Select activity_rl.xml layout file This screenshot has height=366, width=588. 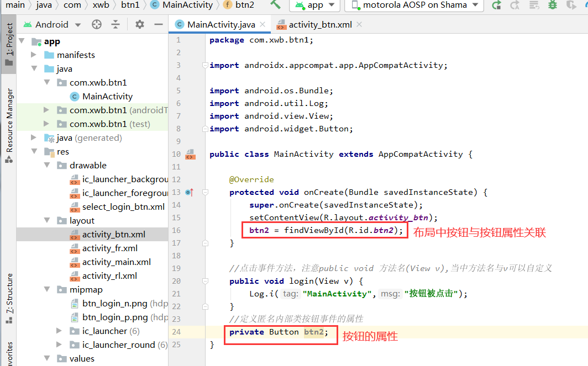[103, 275]
